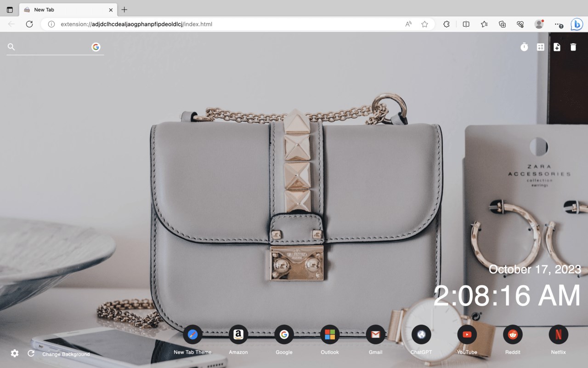The width and height of the screenshot is (588, 368).
Task: View site information icon
Action: 51,24
